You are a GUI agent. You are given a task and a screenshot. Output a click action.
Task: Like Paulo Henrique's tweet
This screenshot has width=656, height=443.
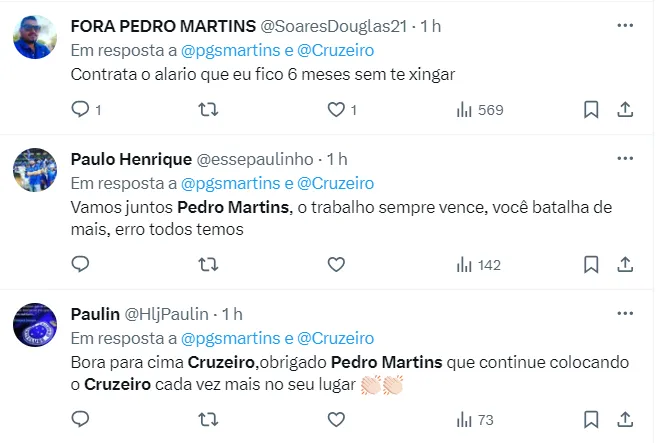coord(337,264)
